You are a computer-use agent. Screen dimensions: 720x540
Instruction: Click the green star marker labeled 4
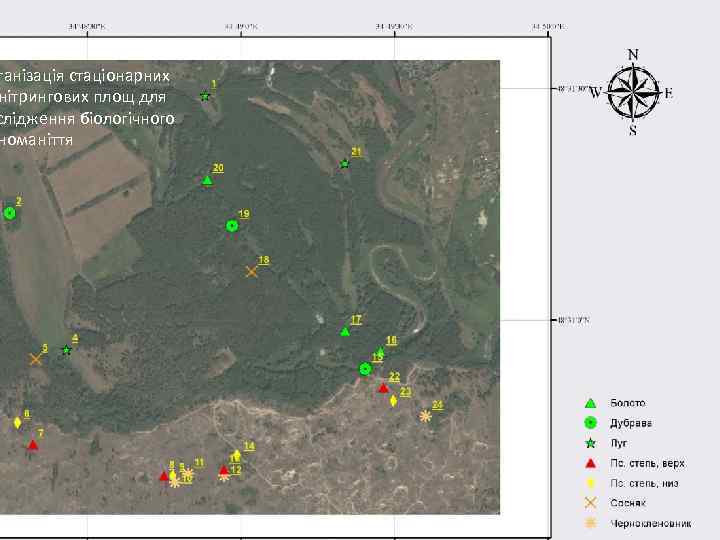coord(67,350)
